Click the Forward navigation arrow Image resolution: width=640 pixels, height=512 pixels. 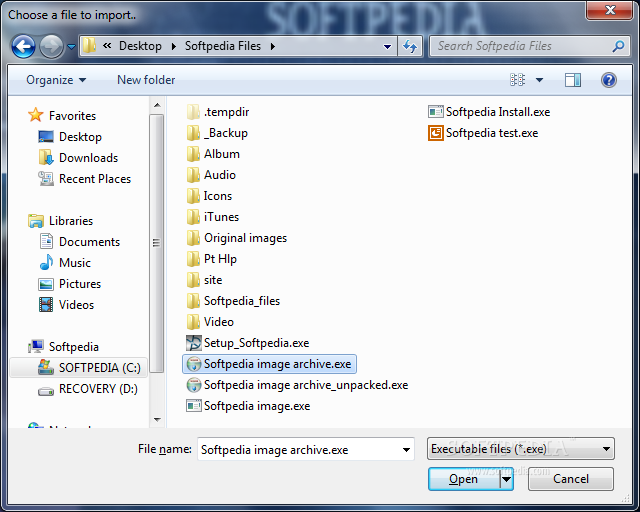pyautogui.click(x=51, y=46)
